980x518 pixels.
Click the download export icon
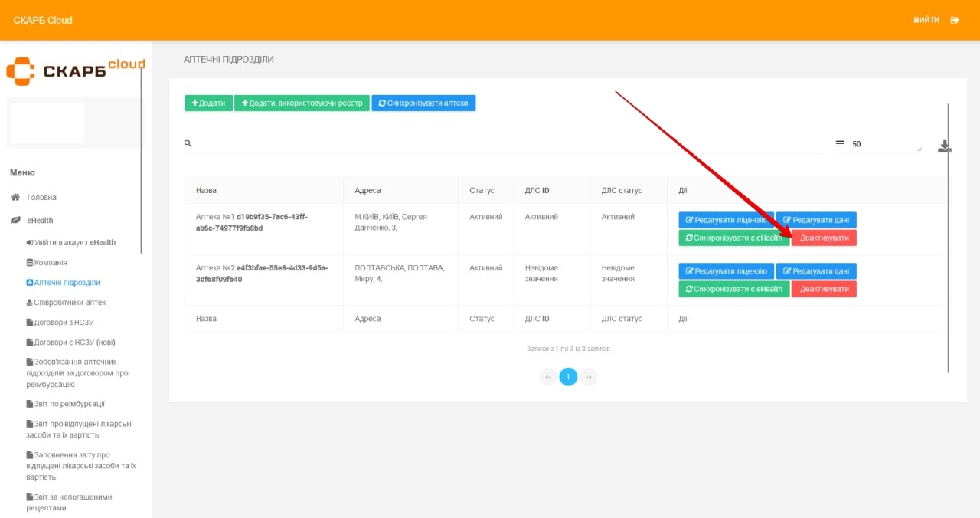(x=944, y=146)
